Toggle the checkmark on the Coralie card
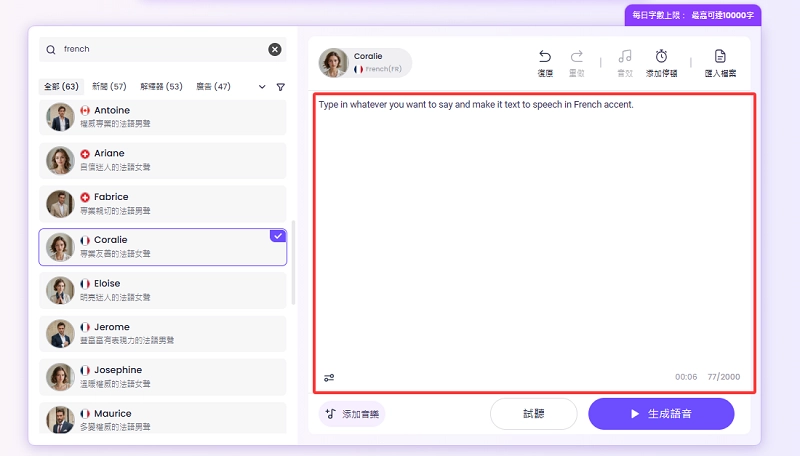The width and height of the screenshot is (800, 456). [278, 236]
